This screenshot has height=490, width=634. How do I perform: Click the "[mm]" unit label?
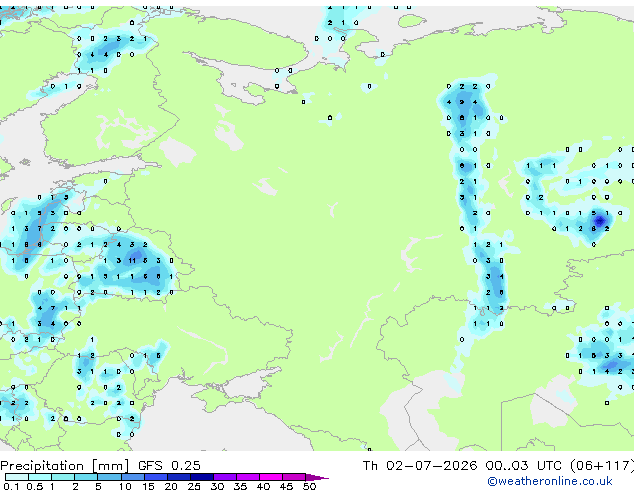coord(111,466)
